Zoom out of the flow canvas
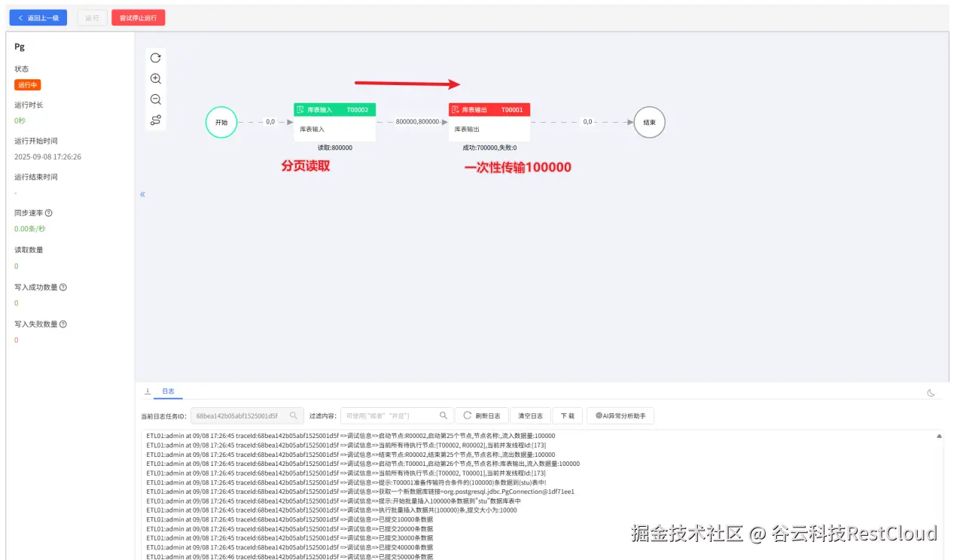 pyautogui.click(x=156, y=99)
